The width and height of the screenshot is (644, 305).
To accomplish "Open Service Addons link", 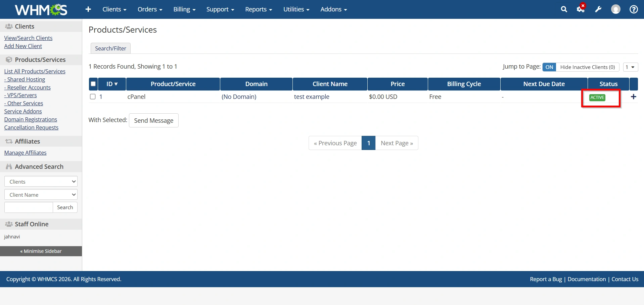I will (23, 111).
